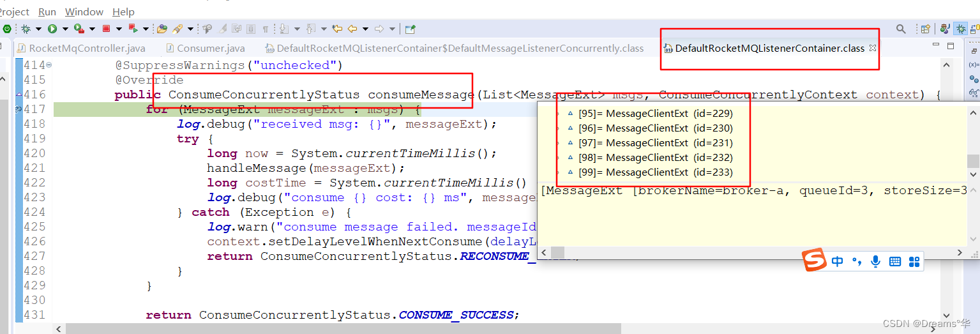Viewport: 980px width, 334px height.
Task: Click Previous Annotation arrow icon
Action: tap(311, 29)
